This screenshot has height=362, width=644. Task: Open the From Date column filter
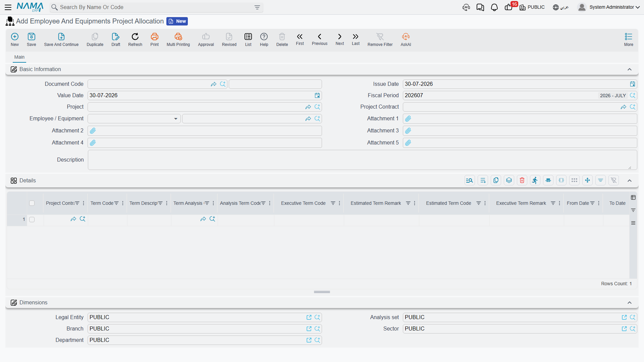coord(592,203)
